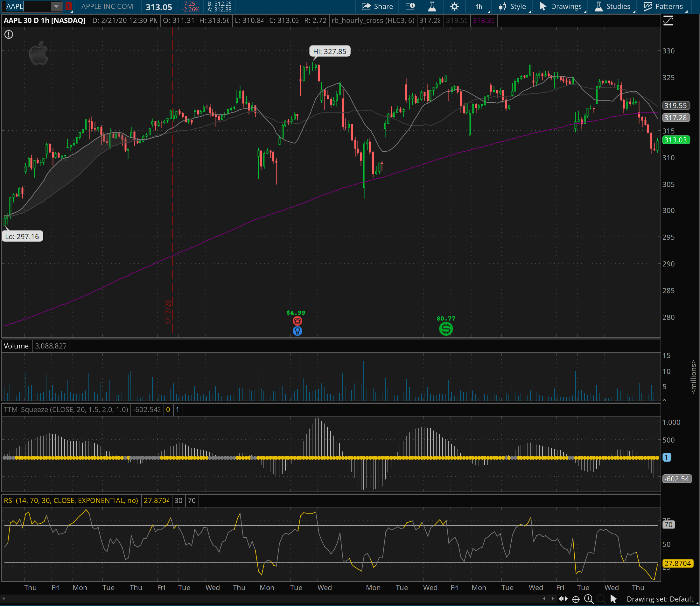
Task: Click the zoom out magnifier icon
Action: (601, 599)
